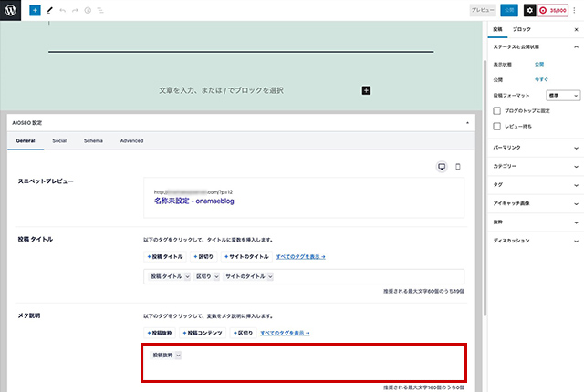The height and width of the screenshot is (392, 584).
Task: Switch to the 投稿 sidebar tab
Action: [497, 29]
